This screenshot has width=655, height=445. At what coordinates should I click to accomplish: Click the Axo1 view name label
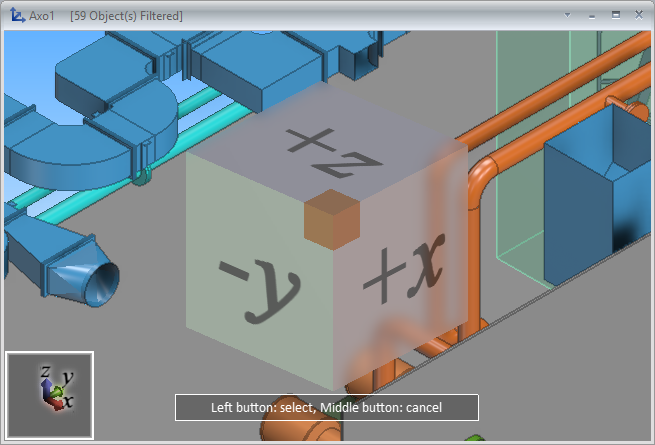click(43, 16)
